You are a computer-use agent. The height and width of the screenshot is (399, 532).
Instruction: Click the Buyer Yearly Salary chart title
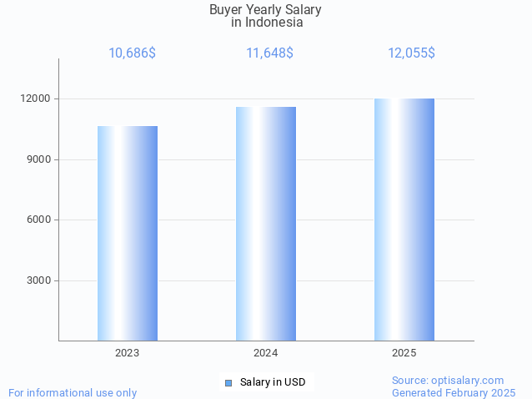pyautogui.click(x=265, y=10)
